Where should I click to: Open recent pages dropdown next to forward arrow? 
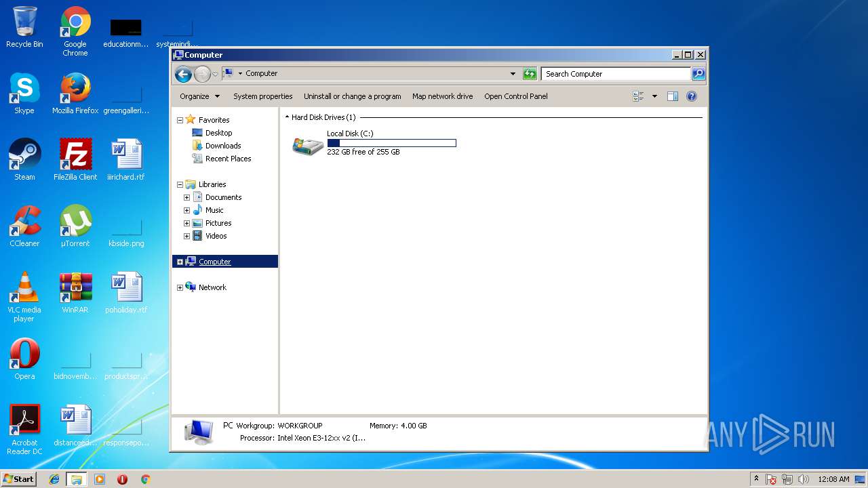[x=216, y=74]
